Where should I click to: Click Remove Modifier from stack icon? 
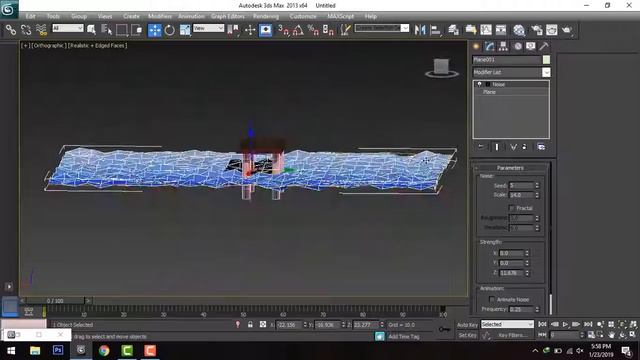pyautogui.click(x=524, y=147)
